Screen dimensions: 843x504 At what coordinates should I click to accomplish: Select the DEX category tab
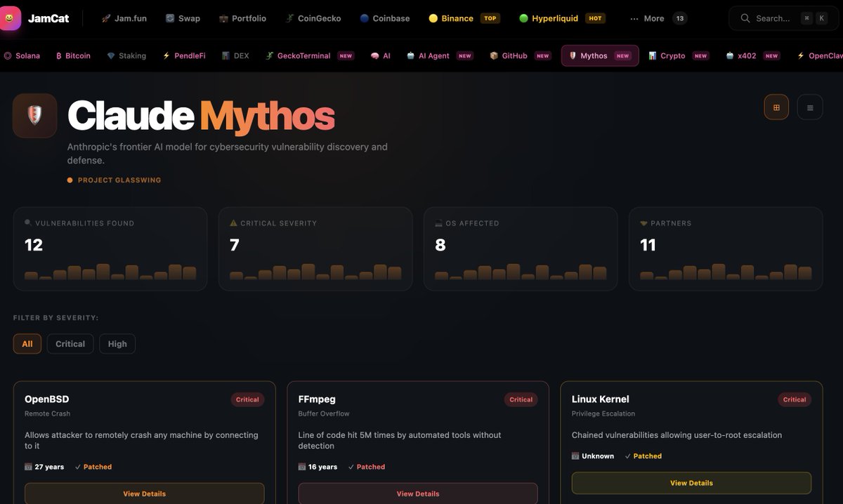[x=235, y=55]
